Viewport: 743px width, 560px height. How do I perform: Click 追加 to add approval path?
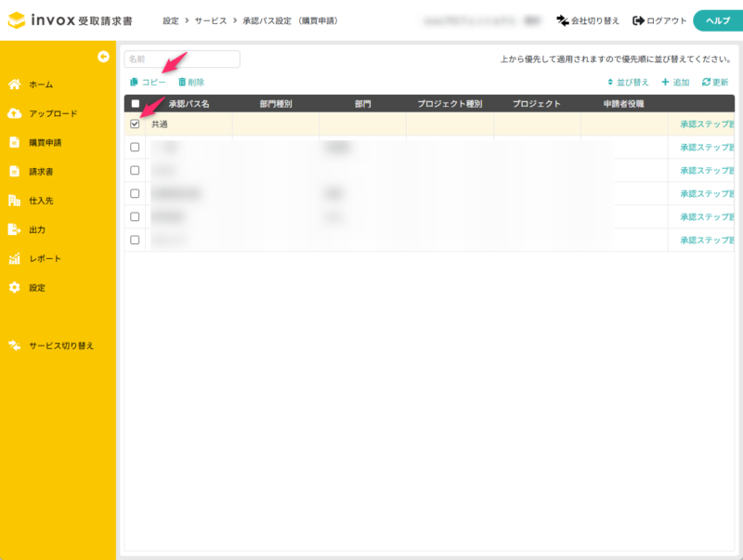[675, 83]
